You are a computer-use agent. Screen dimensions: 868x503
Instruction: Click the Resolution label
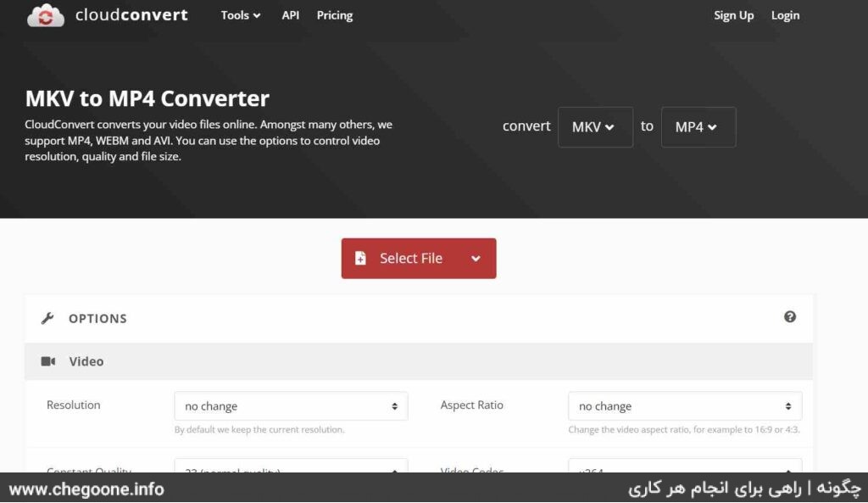[x=74, y=405]
